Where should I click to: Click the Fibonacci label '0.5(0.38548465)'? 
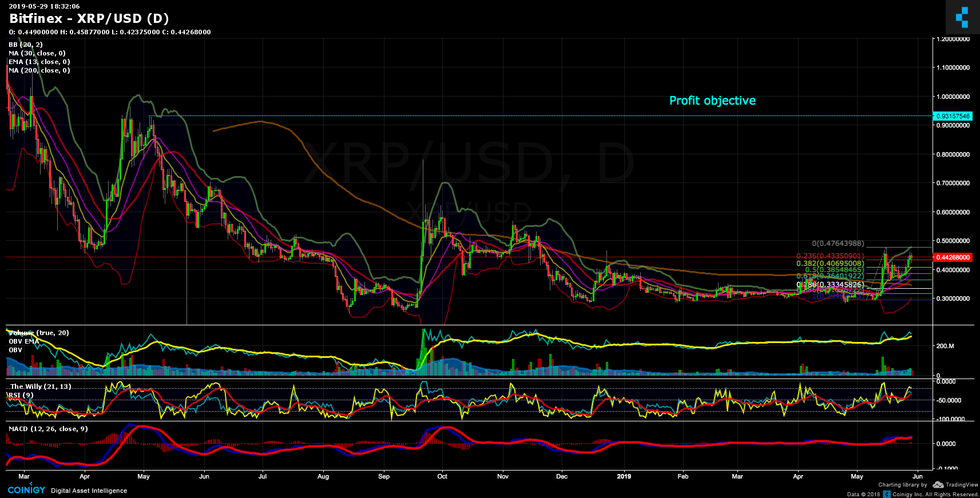[834, 270]
